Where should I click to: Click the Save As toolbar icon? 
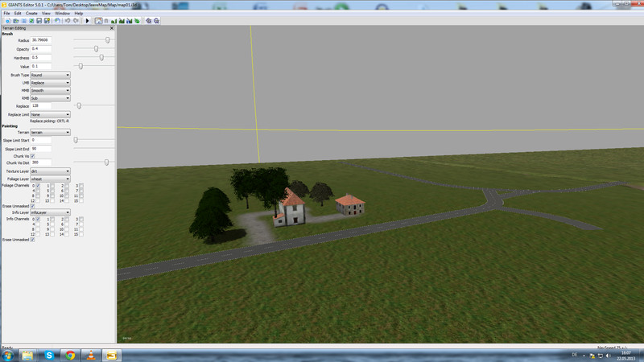pyautogui.click(x=47, y=21)
